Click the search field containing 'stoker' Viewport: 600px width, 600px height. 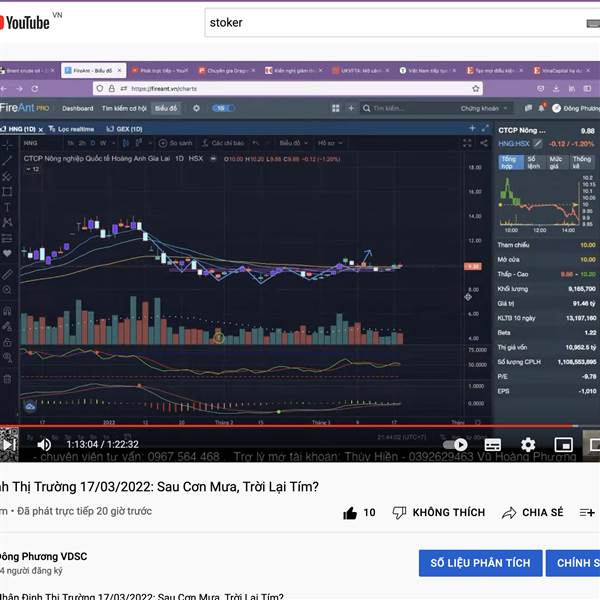pyautogui.click(x=402, y=23)
